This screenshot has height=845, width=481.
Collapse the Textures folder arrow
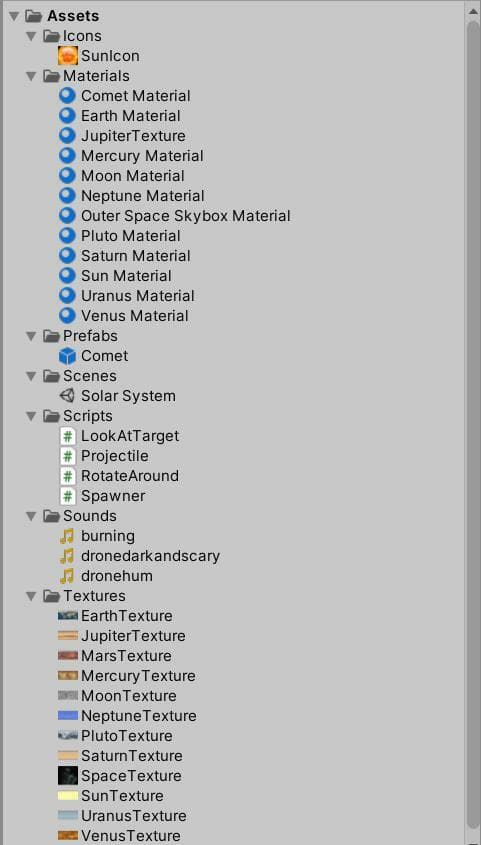point(31,595)
